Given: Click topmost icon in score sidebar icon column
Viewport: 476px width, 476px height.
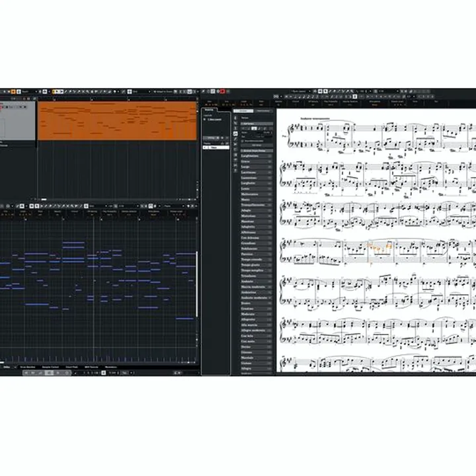Looking at the screenshot, I should [235, 118].
